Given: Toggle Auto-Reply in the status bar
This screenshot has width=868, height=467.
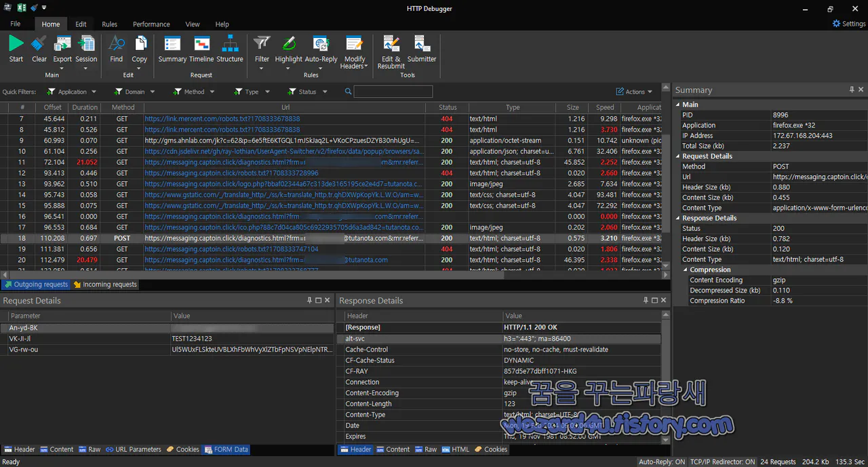Looking at the screenshot, I should coord(661,461).
